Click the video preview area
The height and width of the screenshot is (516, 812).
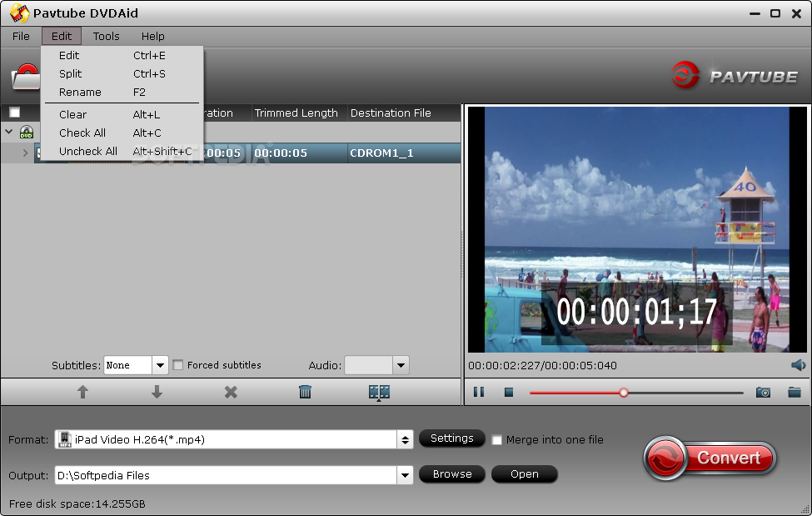pyautogui.click(x=637, y=229)
